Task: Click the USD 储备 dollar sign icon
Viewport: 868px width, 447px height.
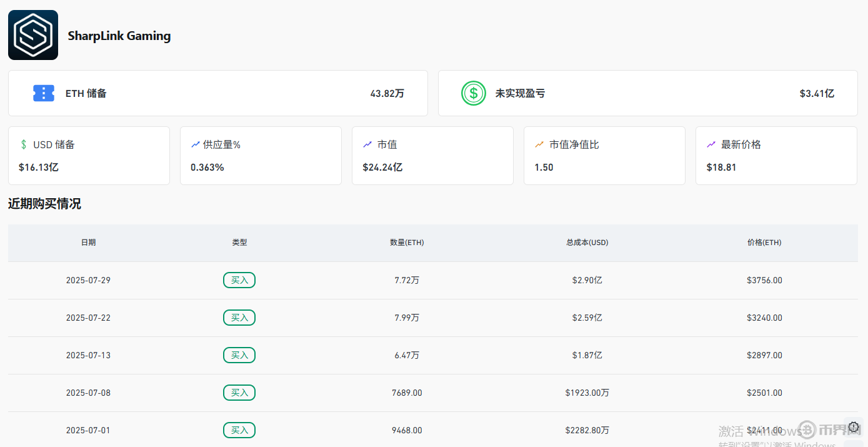Action: (24, 144)
